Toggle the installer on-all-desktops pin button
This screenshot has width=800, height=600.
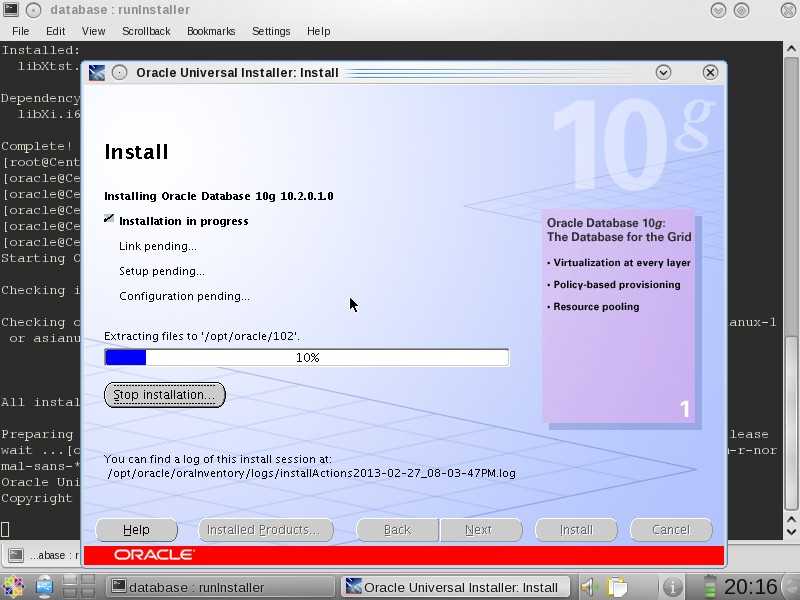119,72
